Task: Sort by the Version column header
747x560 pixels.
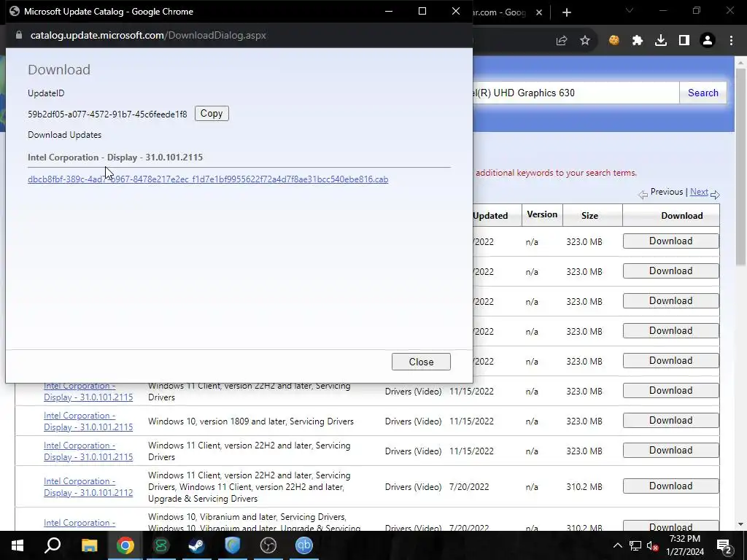Action: click(542, 215)
